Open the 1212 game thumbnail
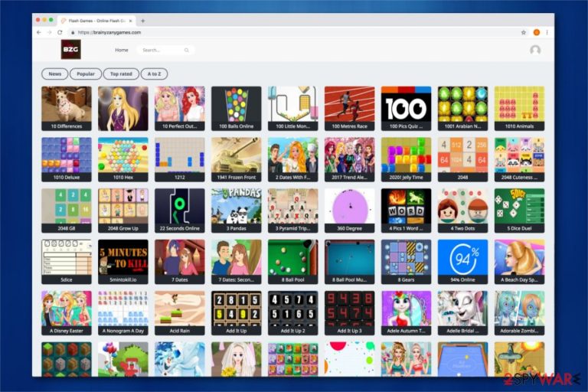This screenshot has width=588, height=392. (180, 159)
